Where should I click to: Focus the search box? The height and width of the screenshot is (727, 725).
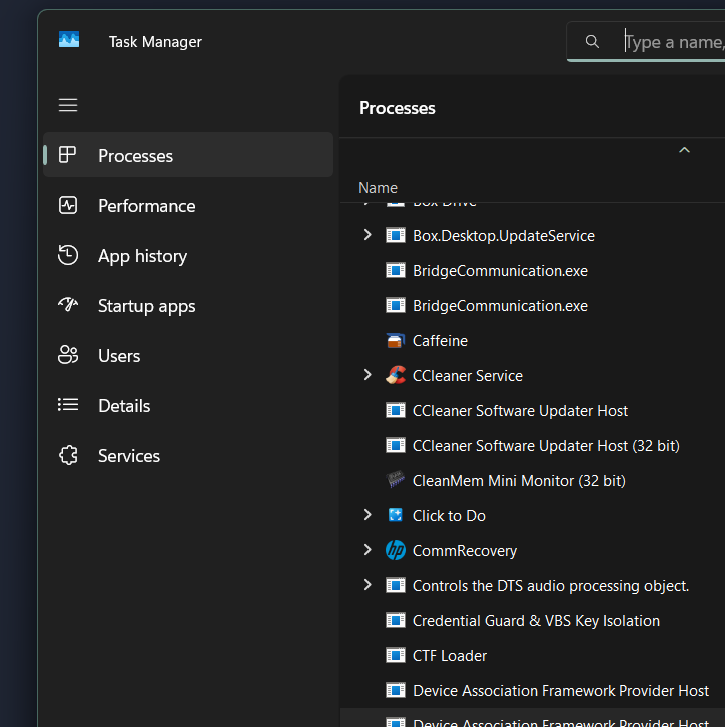pyautogui.click(x=645, y=42)
